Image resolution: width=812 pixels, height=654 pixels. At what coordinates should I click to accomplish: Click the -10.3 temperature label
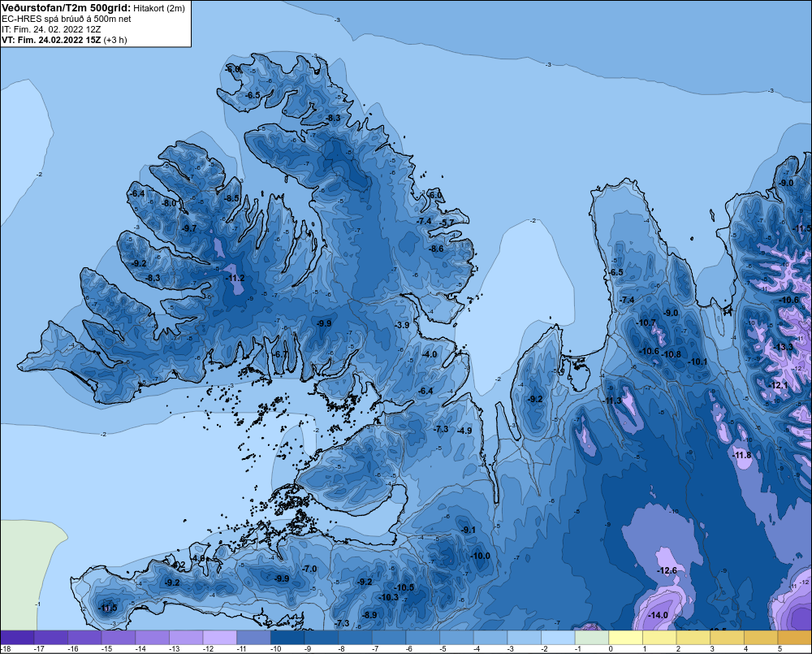(389, 597)
